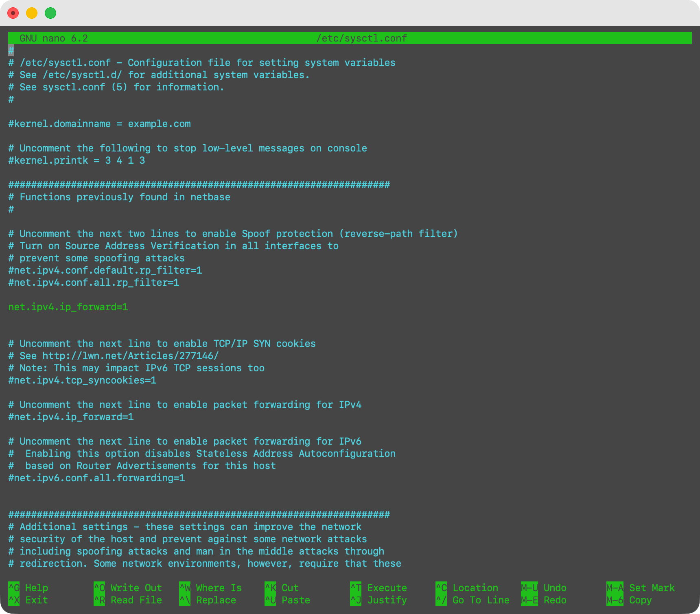
Task: Place cursor on the uncommented net.ipv4.ip_forward=1 line
Action: pyautogui.click(x=68, y=307)
